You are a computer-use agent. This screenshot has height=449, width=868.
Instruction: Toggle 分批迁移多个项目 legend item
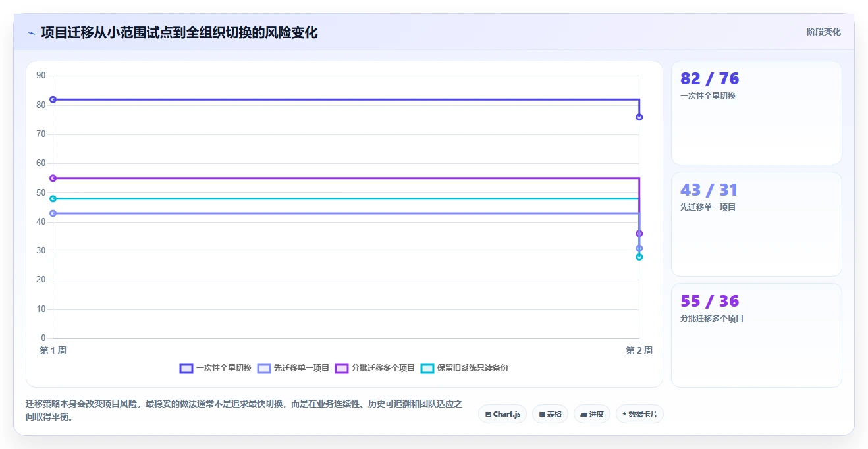[x=375, y=368]
